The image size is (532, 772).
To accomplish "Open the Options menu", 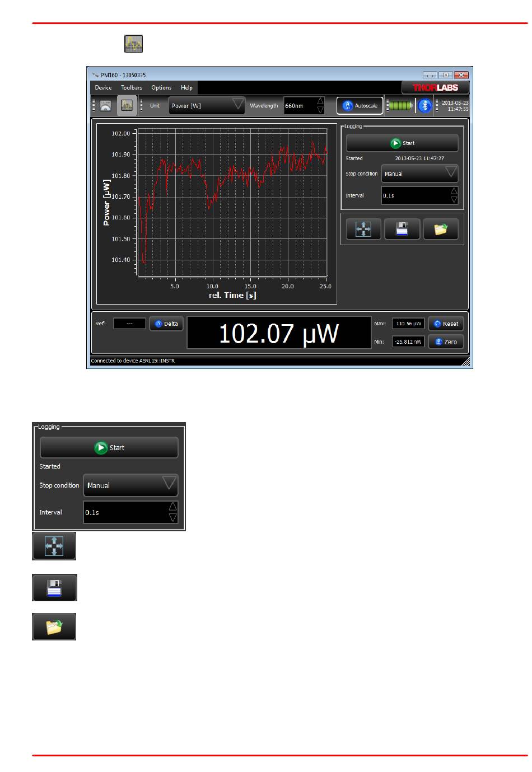I will 161,87.
